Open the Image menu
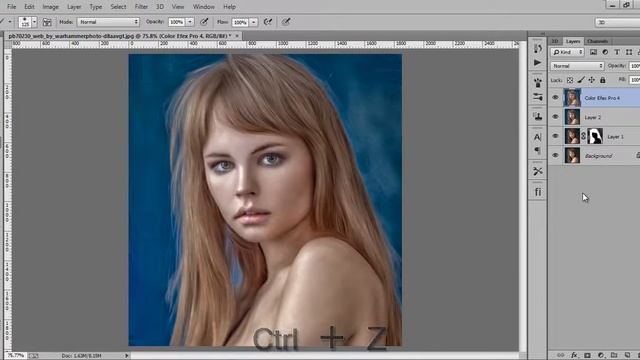The image size is (640, 360). click(x=50, y=7)
